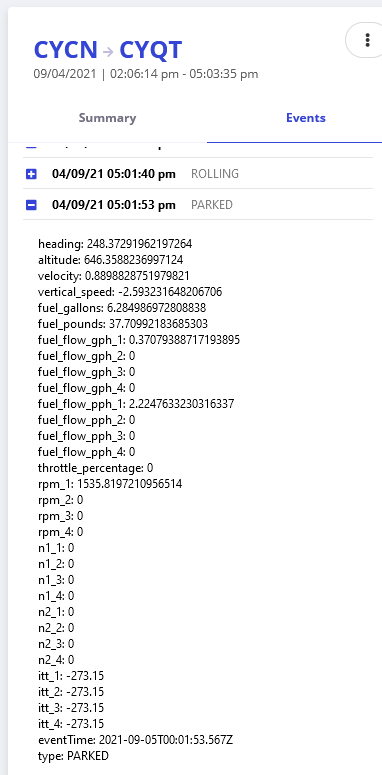The image size is (382, 775).
Task: Click the CYQT arrival airport code
Action: coord(151,49)
